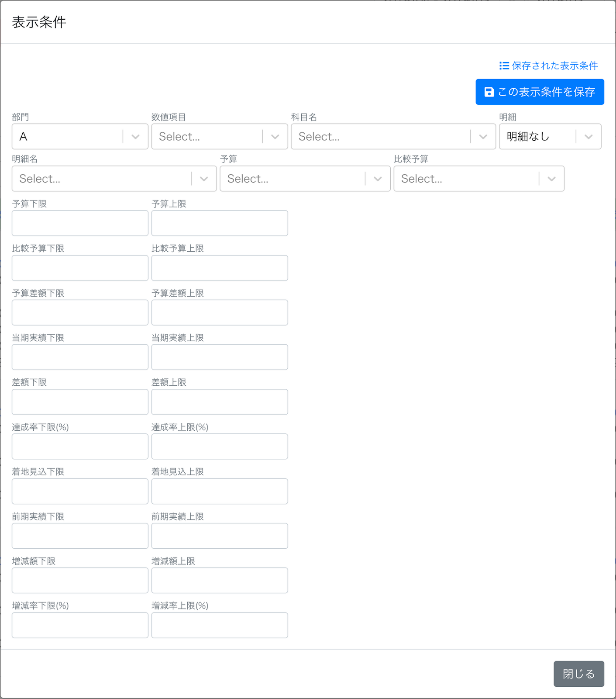Open the 明細名 select dropdown
Screen dimensions: 616x699
114,179
